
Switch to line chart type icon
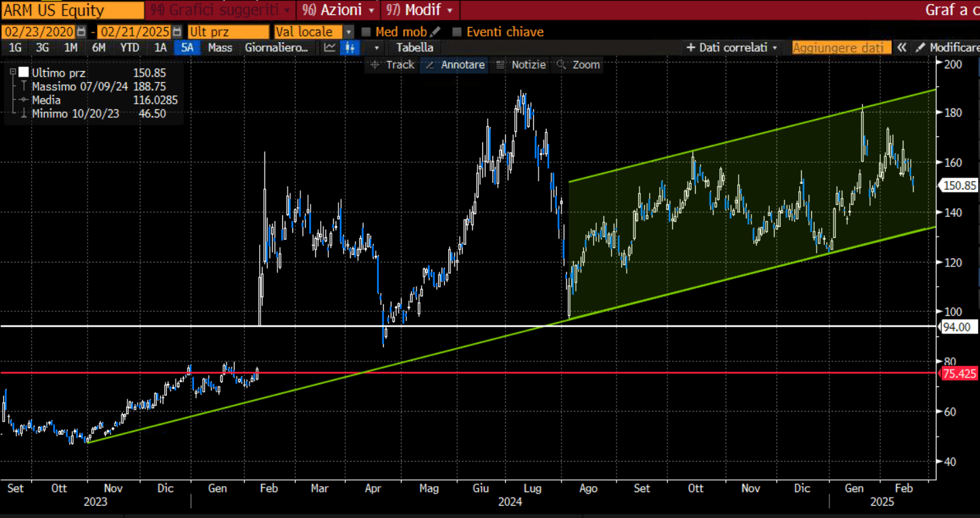pyautogui.click(x=330, y=47)
